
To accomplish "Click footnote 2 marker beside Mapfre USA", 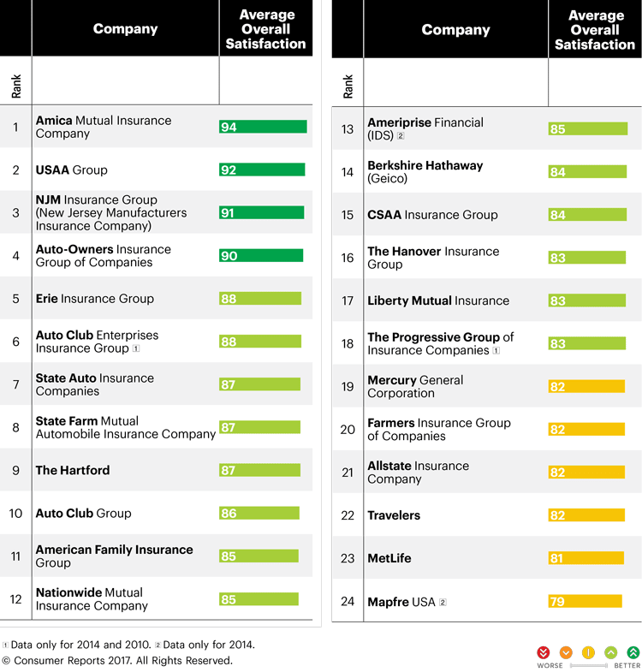I will click(x=443, y=602).
